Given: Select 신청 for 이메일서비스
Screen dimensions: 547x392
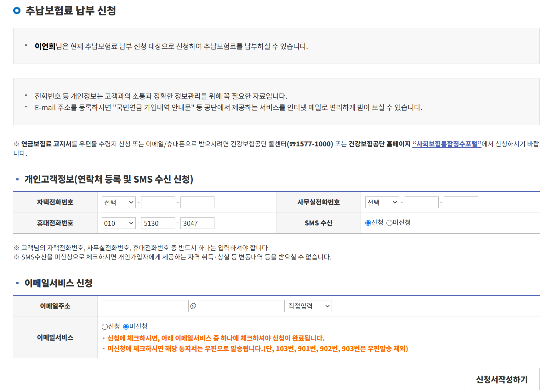Looking at the screenshot, I should [x=104, y=327].
